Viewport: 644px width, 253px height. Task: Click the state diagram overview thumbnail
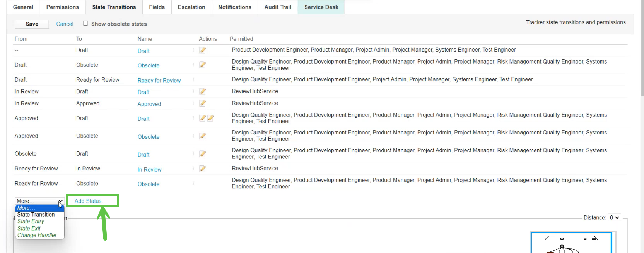click(x=571, y=243)
